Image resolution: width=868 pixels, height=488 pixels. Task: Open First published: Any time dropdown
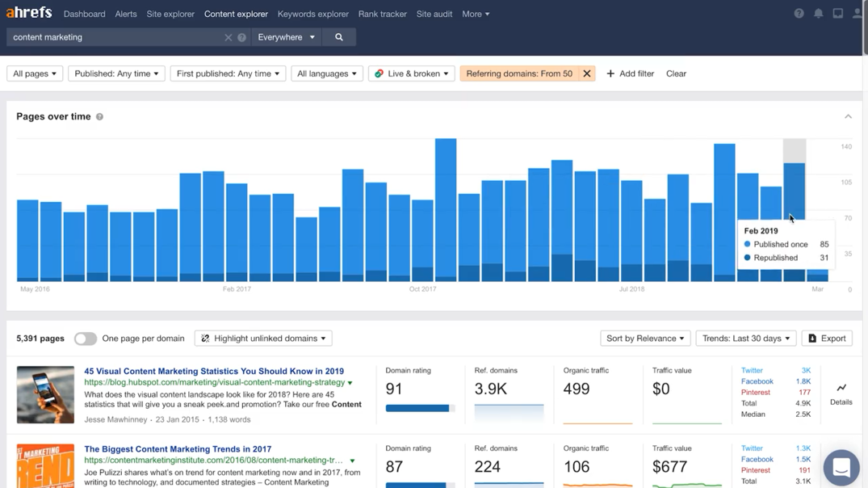tap(228, 74)
